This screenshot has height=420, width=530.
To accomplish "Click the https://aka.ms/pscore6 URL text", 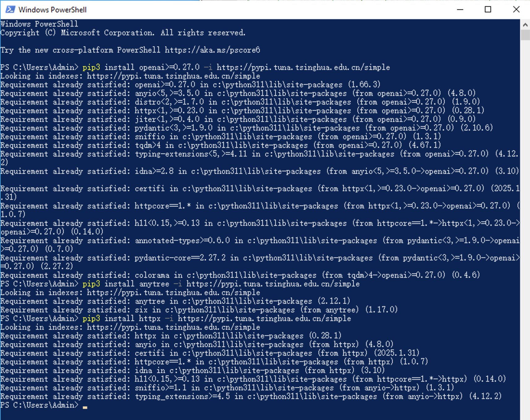I will pos(212,50).
